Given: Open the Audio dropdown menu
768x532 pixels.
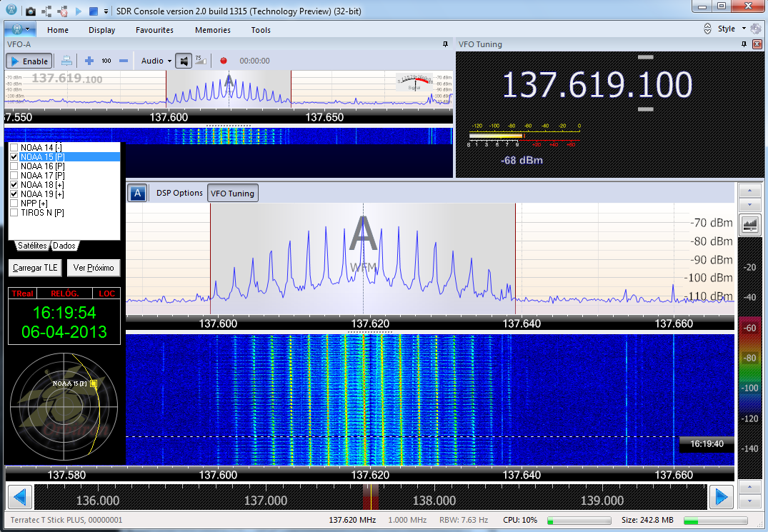Looking at the screenshot, I should pos(156,61).
